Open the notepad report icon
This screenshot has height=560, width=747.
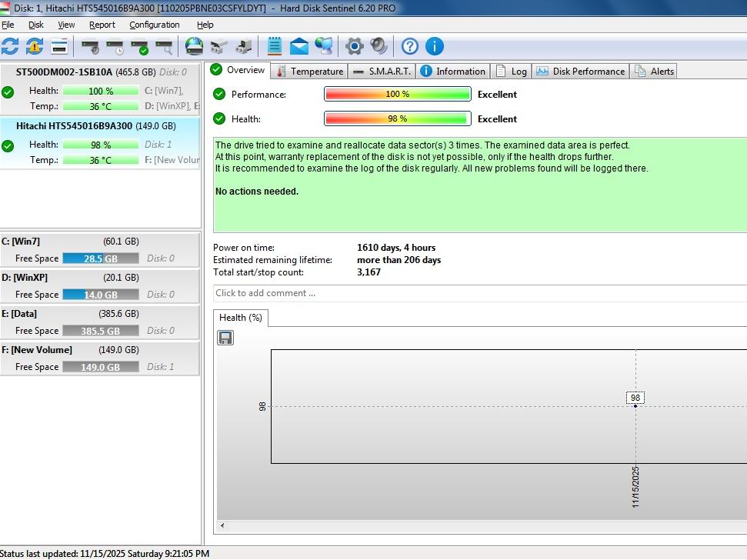(275, 46)
